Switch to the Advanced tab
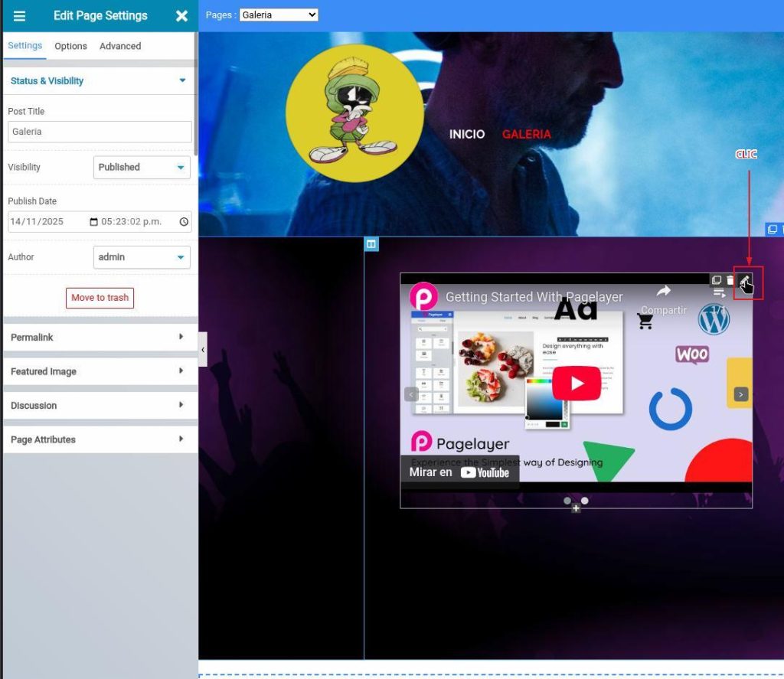The height and width of the screenshot is (679, 784). (x=120, y=46)
